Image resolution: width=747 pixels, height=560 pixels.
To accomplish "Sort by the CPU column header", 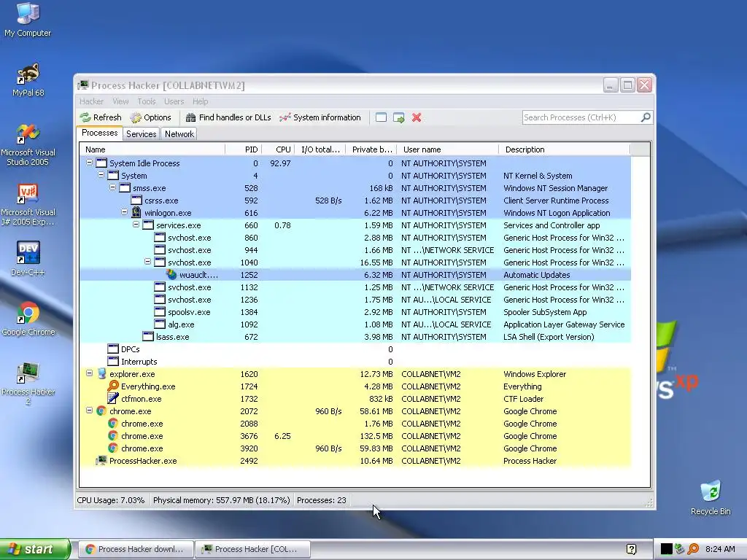I will click(278, 149).
